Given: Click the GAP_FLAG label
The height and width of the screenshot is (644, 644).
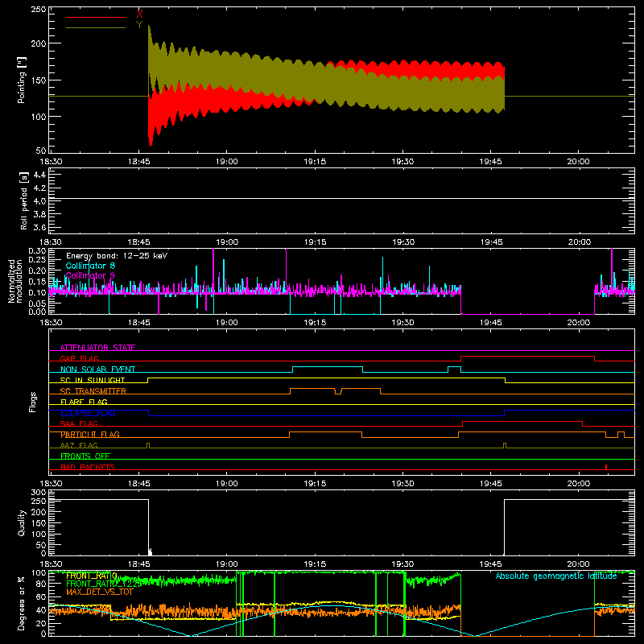Looking at the screenshot, I should click(79, 358).
